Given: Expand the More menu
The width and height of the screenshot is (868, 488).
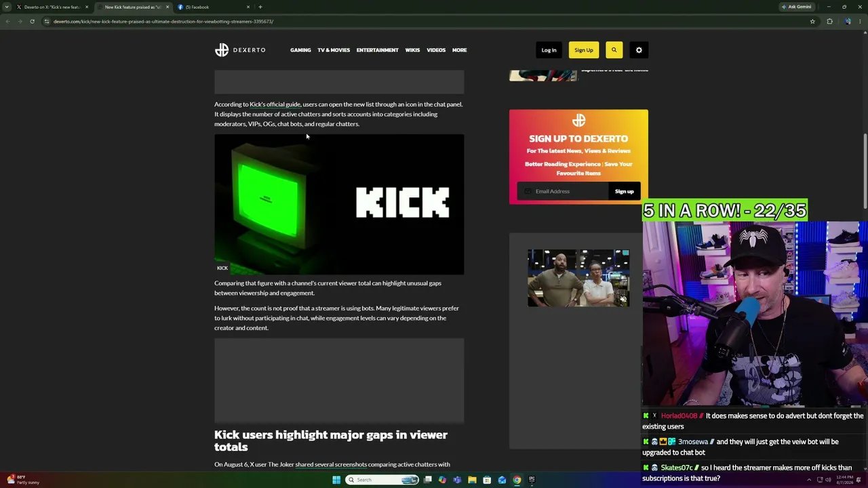Looking at the screenshot, I should click(x=459, y=50).
